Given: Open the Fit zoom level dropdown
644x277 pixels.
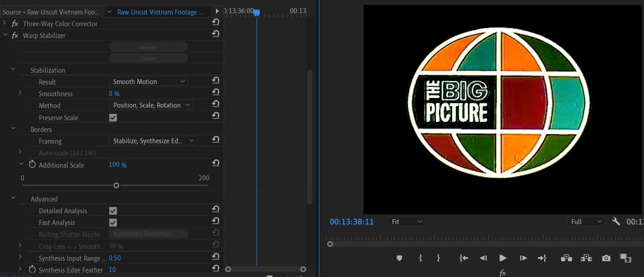Looking at the screenshot, I should click(x=406, y=221).
